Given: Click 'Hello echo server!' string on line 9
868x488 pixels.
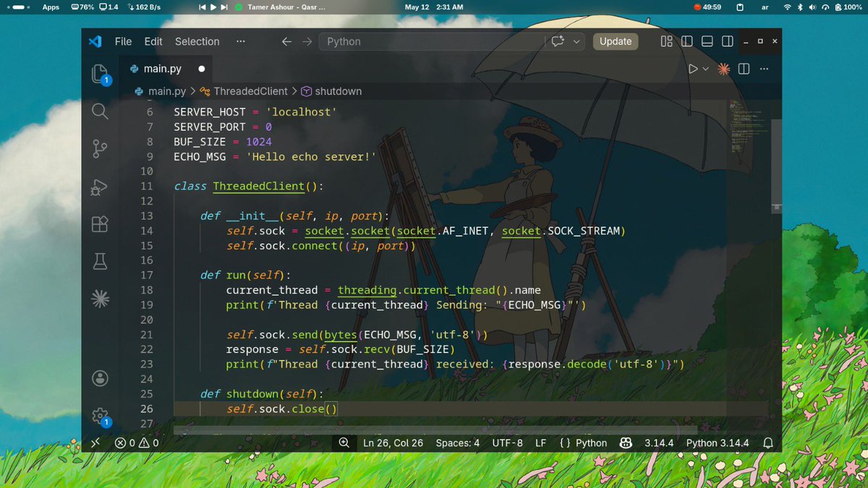Looking at the screenshot, I should pyautogui.click(x=311, y=156).
